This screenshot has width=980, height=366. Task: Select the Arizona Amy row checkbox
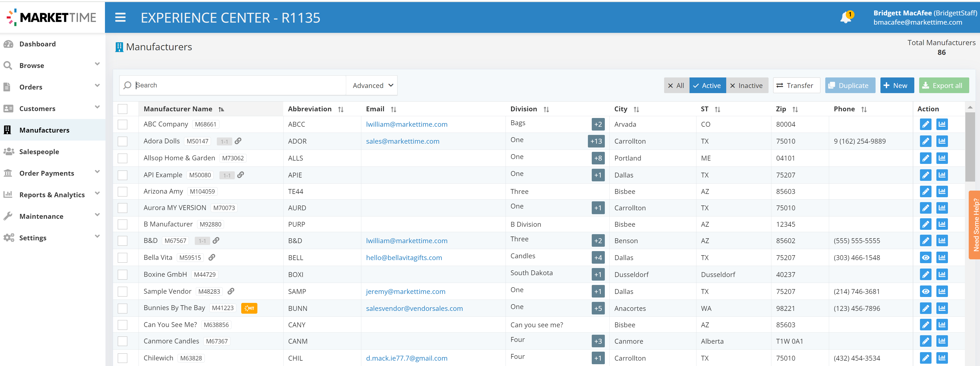(x=122, y=192)
